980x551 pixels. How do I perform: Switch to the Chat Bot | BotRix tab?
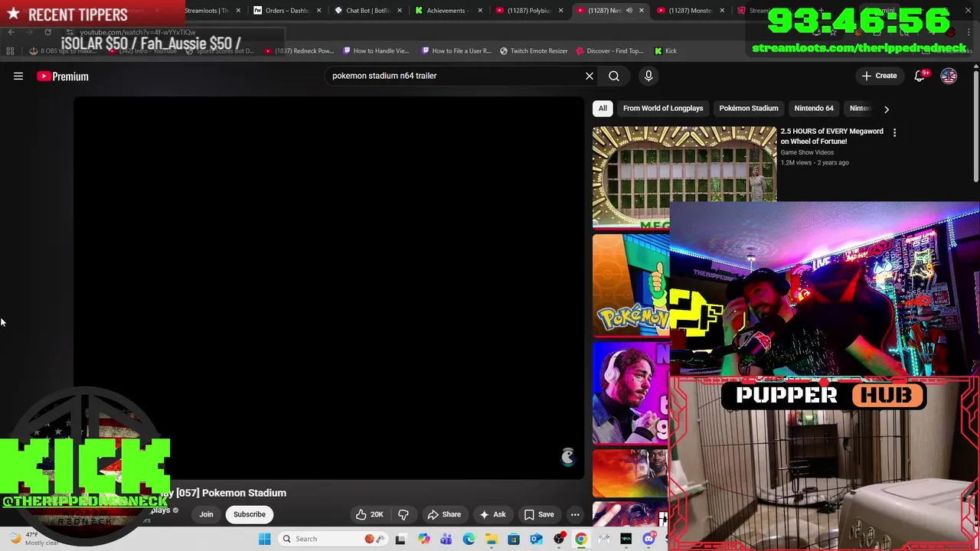(x=367, y=11)
